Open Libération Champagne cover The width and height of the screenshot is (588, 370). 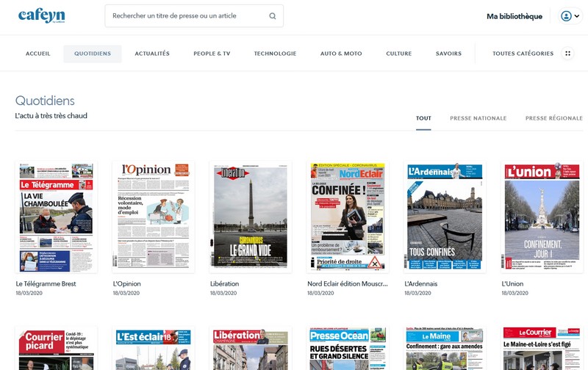251,348
